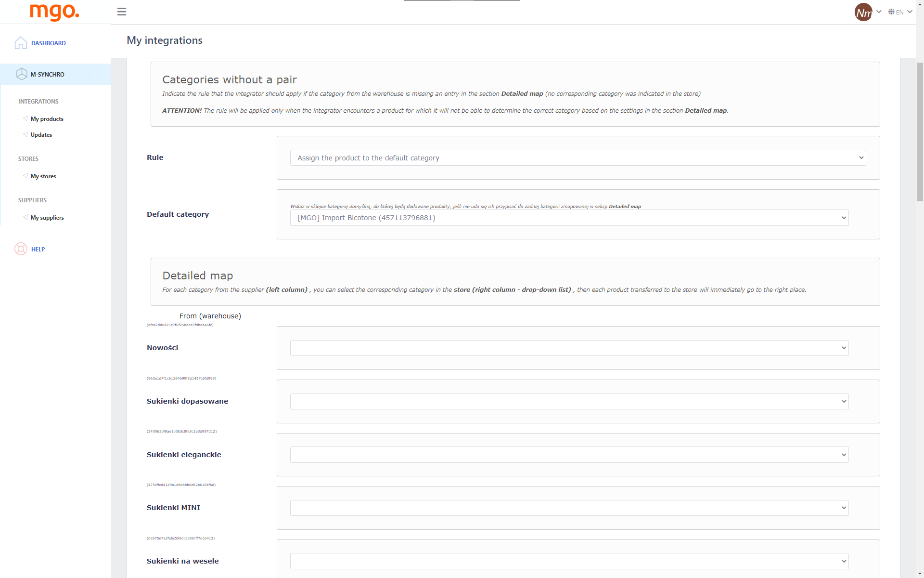Click the STORES section heading
Viewport: 924px width, 578px height.
click(28, 159)
